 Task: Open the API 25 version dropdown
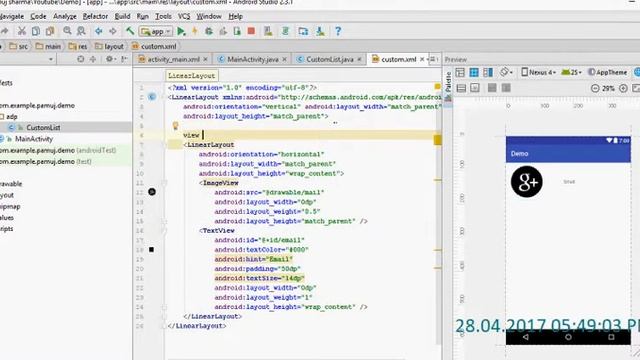pyautogui.click(x=571, y=72)
